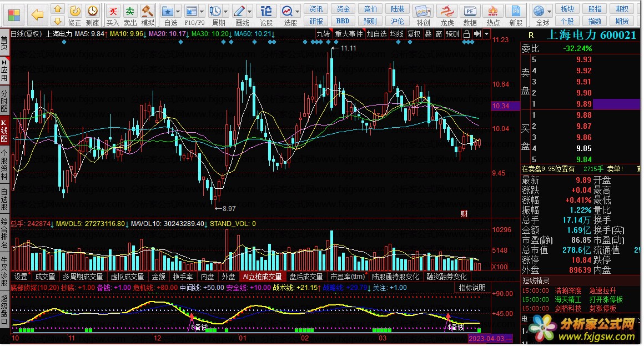This screenshot has height=346, width=644.
Task: Switch to the 换手率 tab
Action: coord(183,277)
